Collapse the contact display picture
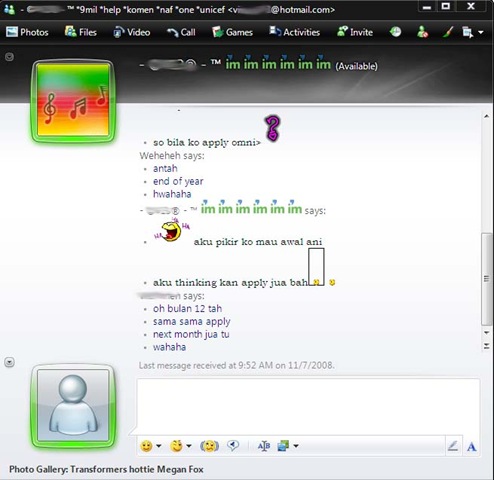Viewport: 494px width, 480px height. click(9, 57)
